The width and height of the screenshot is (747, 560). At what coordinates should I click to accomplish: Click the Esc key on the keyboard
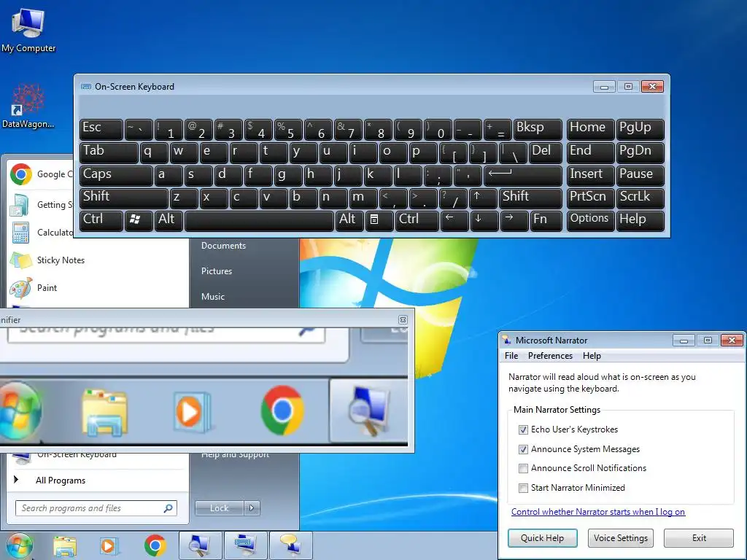[x=101, y=129]
